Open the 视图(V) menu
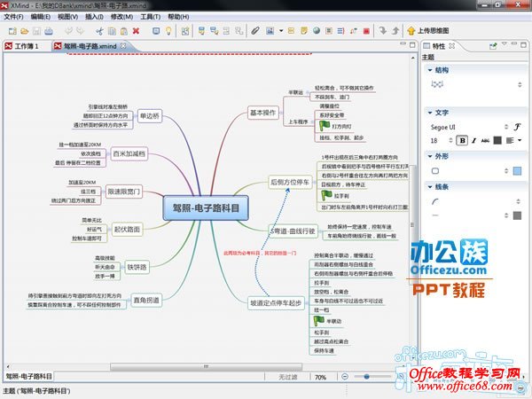 click(x=67, y=17)
